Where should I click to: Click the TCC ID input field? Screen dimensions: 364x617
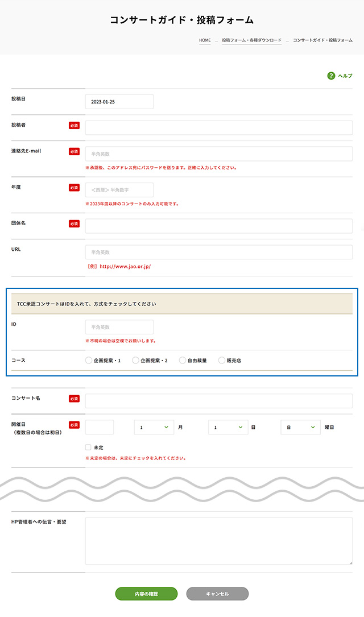click(x=119, y=327)
